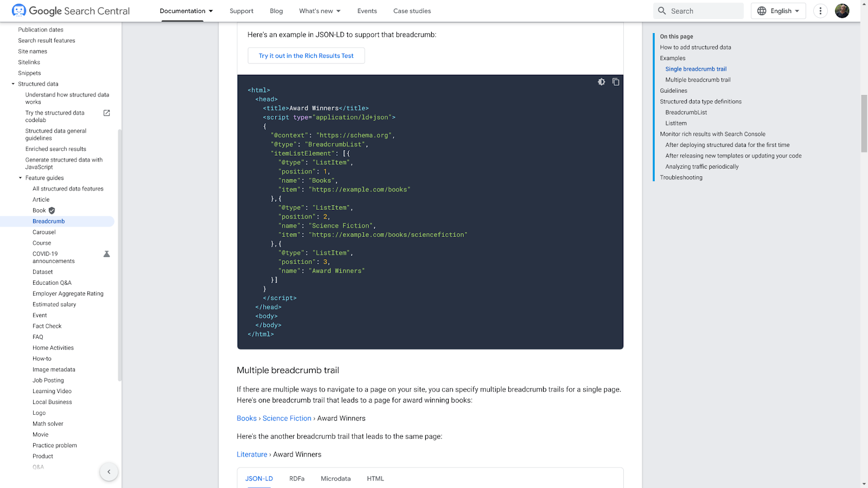Open the What's new dropdown
The width and height of the screenshot is (868, 488).
(320, 11)
